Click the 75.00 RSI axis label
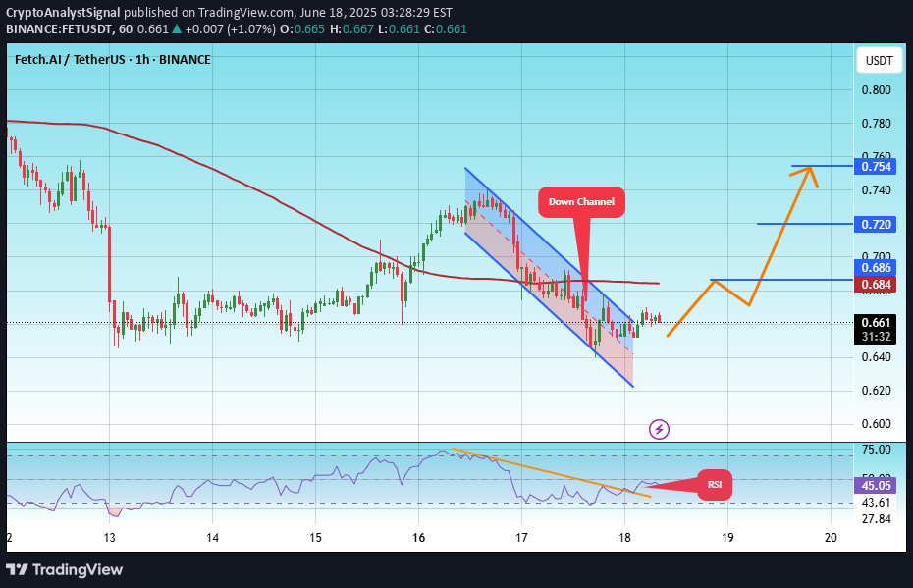913x588 pixels. (x=877, y=450)
